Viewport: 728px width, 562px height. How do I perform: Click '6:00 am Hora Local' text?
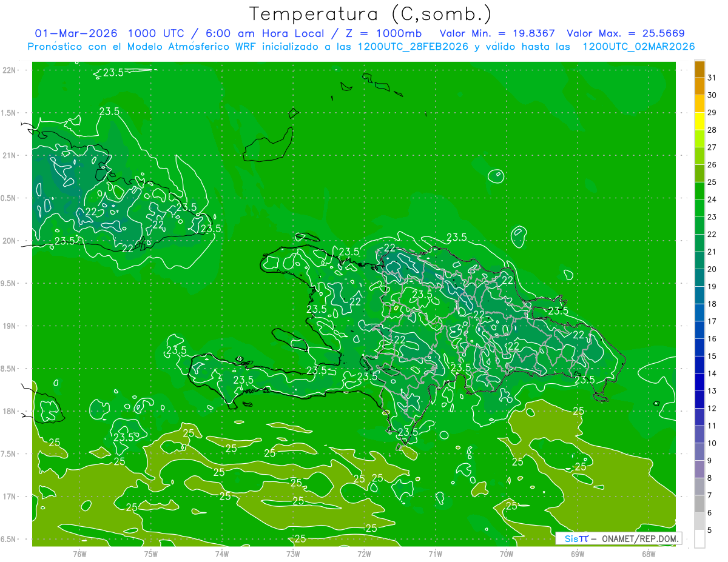(266, 33)
